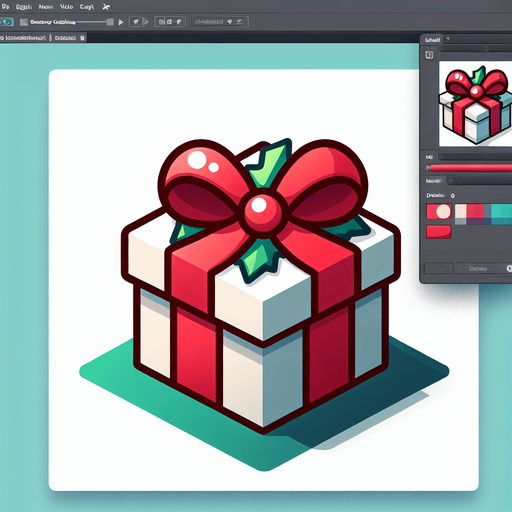Click the square handle of the toolbar slider
This screenshot has width=512, height=512.
(x=110, y=22)
